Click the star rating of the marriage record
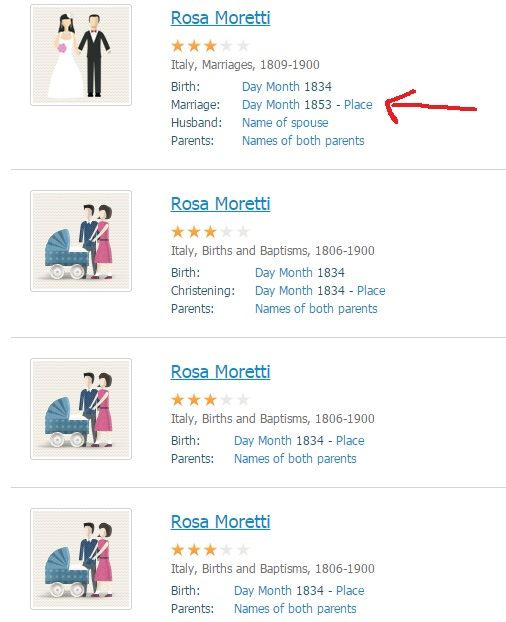The height and width of the screenshot is (622, 506). click(210, 46)
